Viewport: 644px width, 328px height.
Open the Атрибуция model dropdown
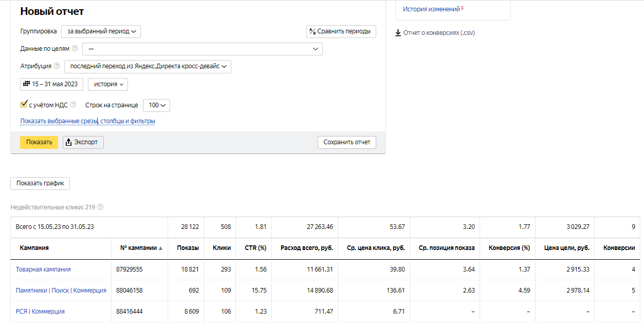tap(148, 66)
